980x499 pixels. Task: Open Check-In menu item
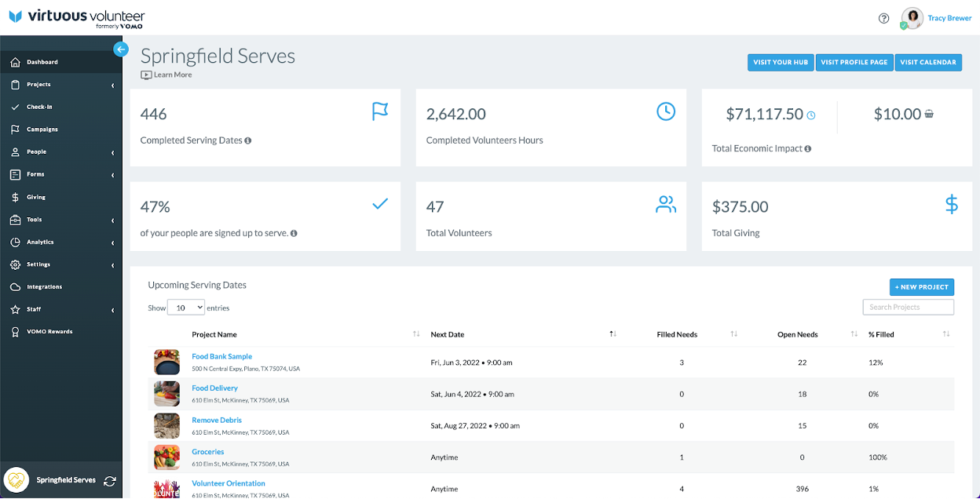click(x=61, y=107)
